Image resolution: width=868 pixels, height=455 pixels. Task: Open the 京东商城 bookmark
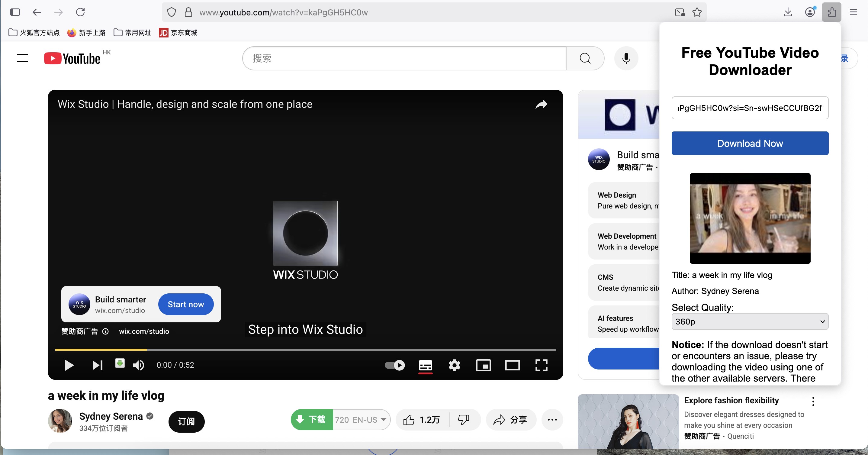pyautogui.click(x=178, y=33)
